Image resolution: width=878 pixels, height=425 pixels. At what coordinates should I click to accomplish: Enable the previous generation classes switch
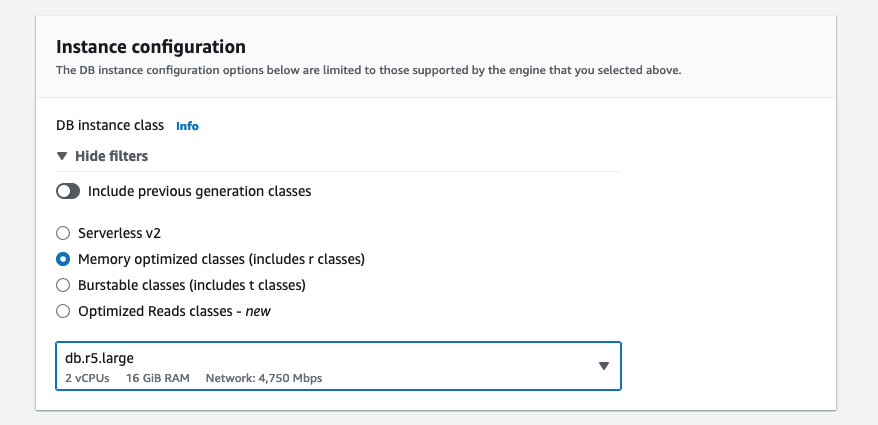(x=68, y=192)
